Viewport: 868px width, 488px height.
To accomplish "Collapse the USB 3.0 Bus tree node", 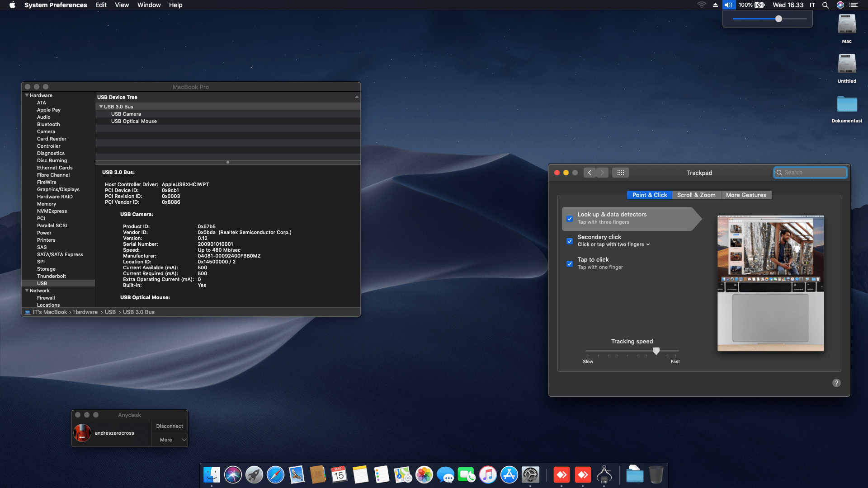I will pyautogui.click(x=101, y=107).
